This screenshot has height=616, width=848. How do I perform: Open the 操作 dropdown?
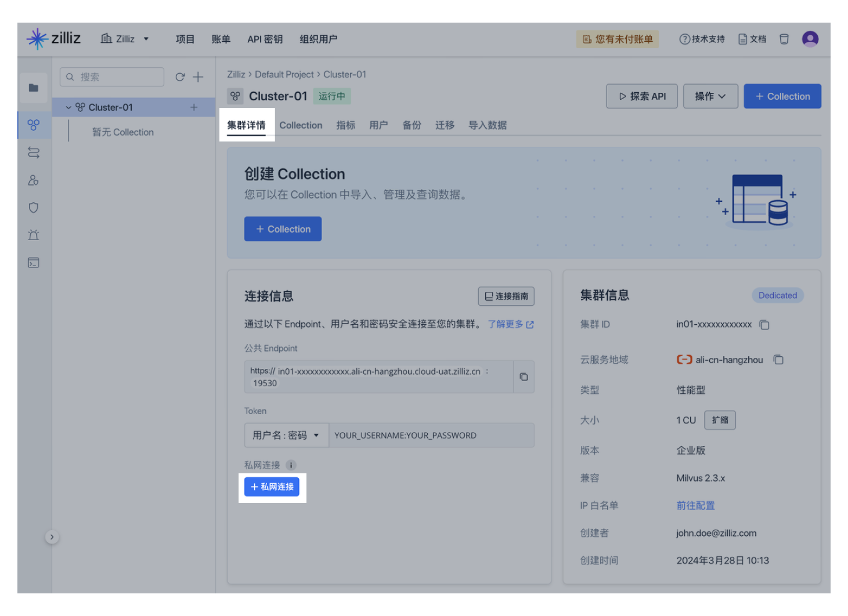(x=710, y=96)
